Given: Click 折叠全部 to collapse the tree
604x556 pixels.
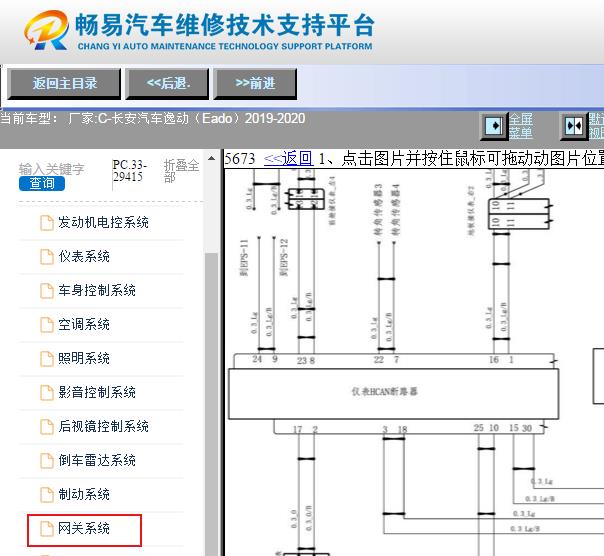Looking at the screenshot, I should (x=181, y=171).
